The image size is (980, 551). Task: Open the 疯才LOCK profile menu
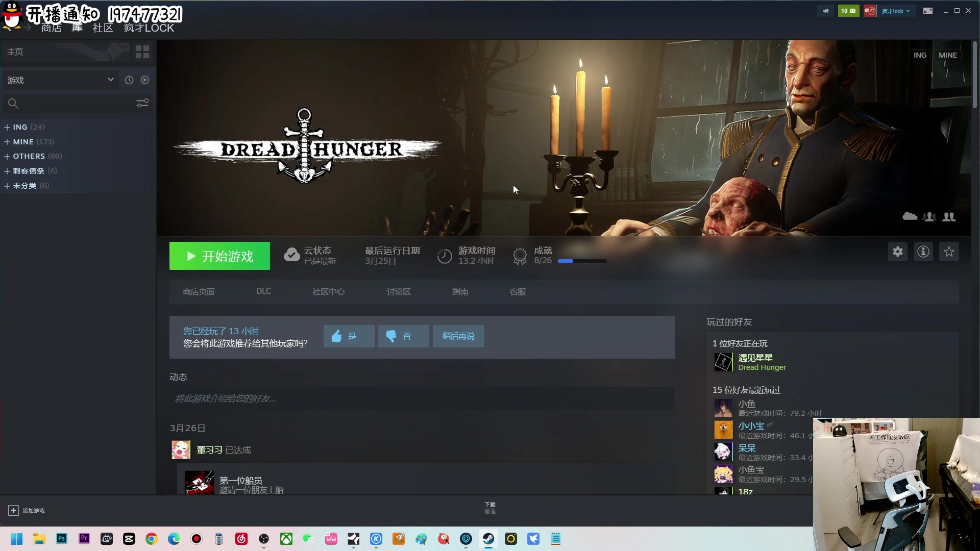[149, 29]
